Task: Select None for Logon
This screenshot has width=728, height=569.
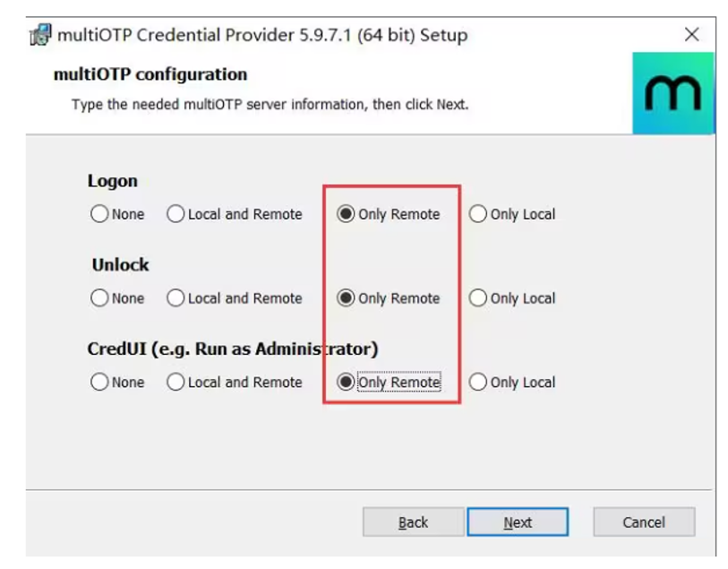Action: point(99,214)
